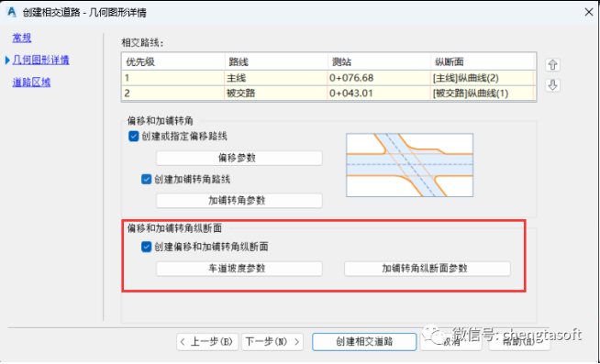Open 偏移参数 button

click(x=239, y=158)
